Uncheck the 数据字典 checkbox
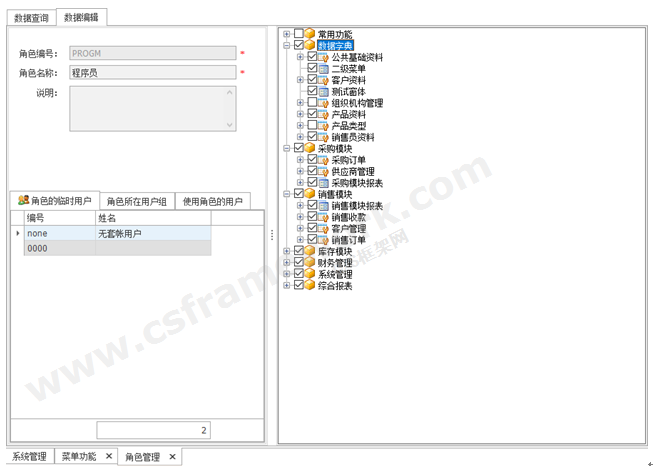 [299, 45]
